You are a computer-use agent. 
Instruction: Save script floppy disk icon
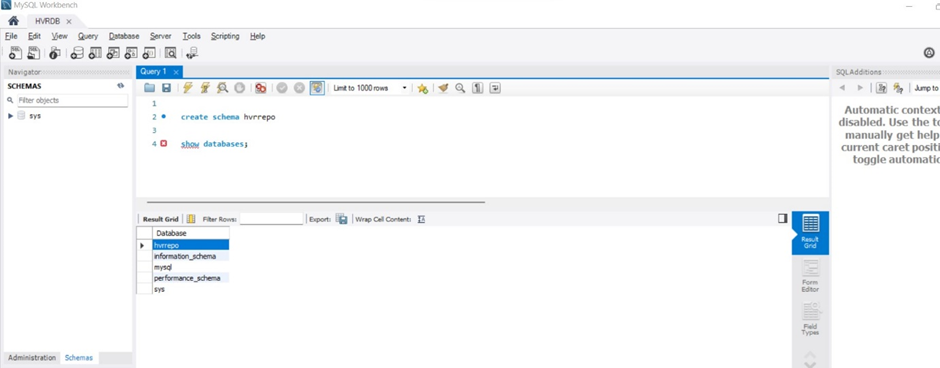(x=166, y=88)
